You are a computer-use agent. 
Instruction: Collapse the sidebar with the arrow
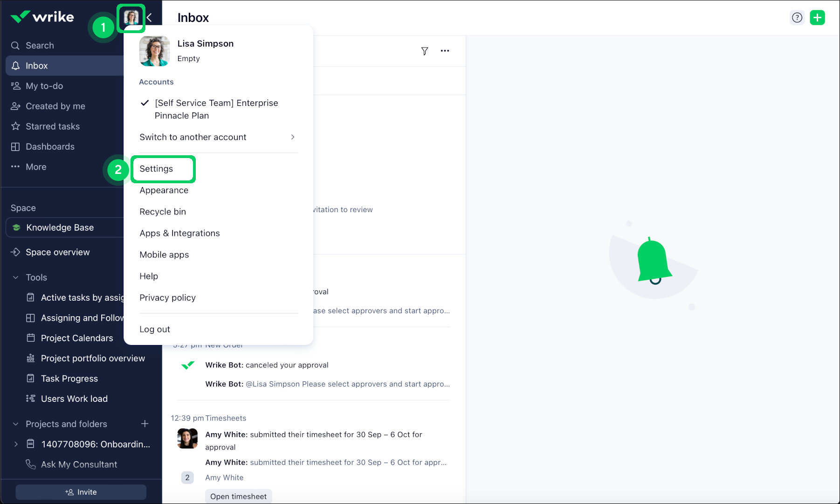150,18
